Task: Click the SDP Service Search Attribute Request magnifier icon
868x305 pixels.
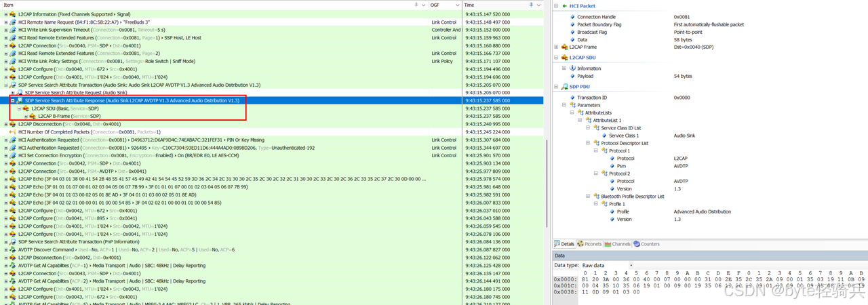Action: (x=20, y=92)
